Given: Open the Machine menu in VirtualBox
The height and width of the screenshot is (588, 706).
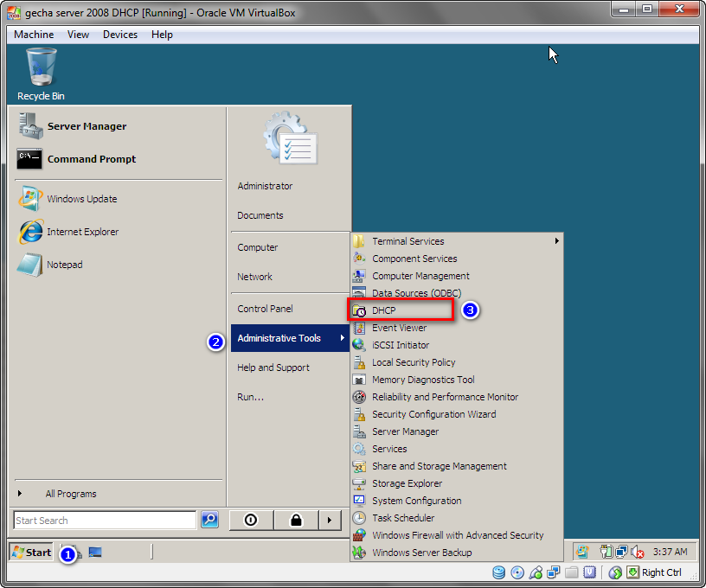Looking at the screenshot, I should coord(34,35).
